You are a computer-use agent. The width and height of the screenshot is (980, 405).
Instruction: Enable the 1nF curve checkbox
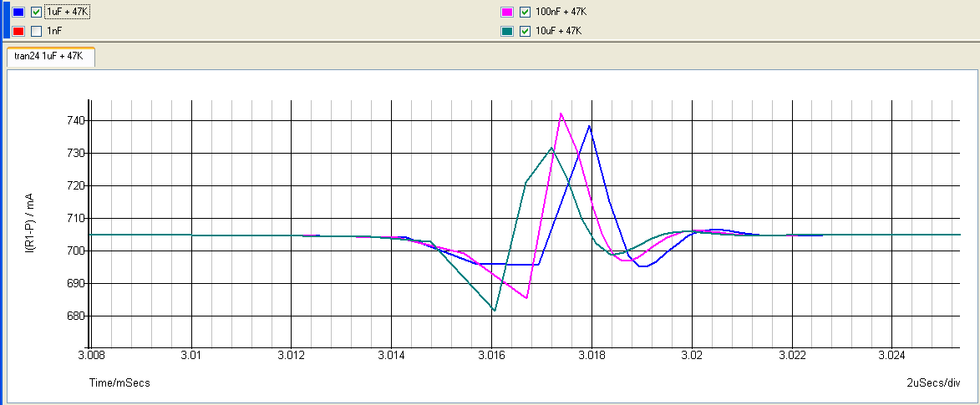click(x=36, y=31)
